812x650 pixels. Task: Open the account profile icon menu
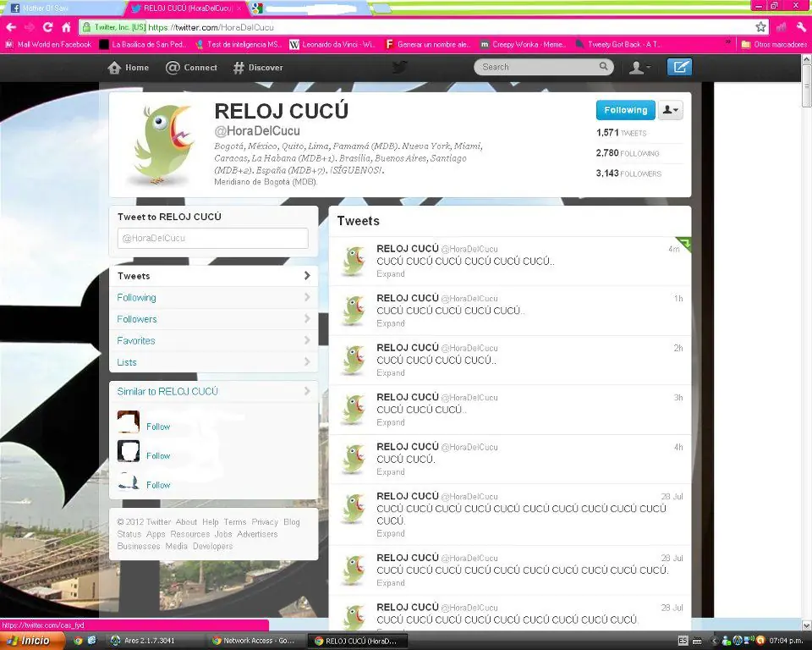coord(639,68)
